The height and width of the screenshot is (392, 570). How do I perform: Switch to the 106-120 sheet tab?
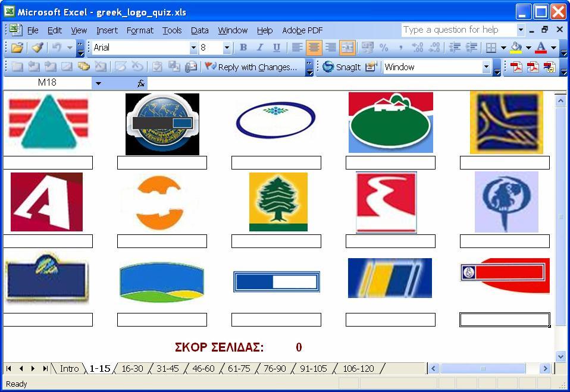point(358,369)
